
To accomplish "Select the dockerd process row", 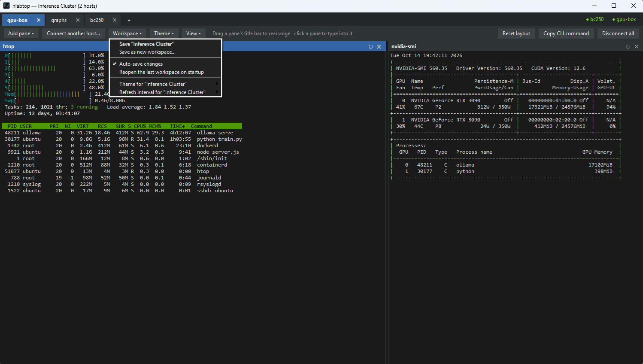I will (122, 146).
